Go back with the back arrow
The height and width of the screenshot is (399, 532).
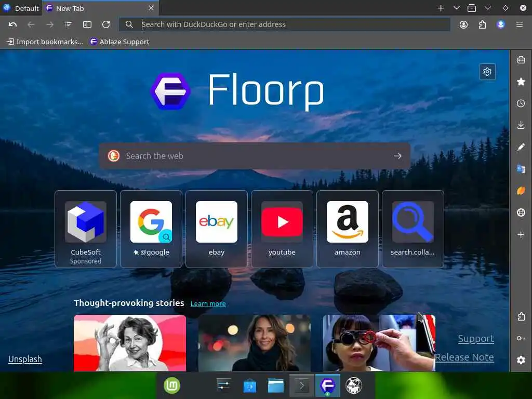31,24
